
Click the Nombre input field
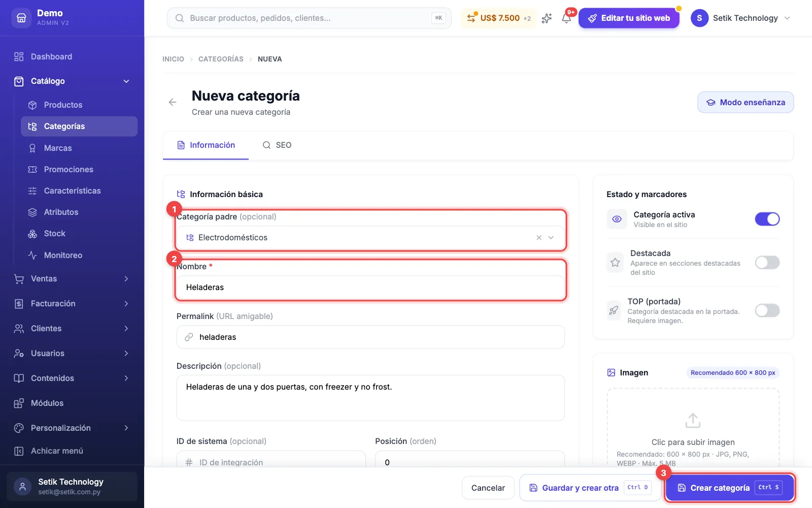click(370, 288)
